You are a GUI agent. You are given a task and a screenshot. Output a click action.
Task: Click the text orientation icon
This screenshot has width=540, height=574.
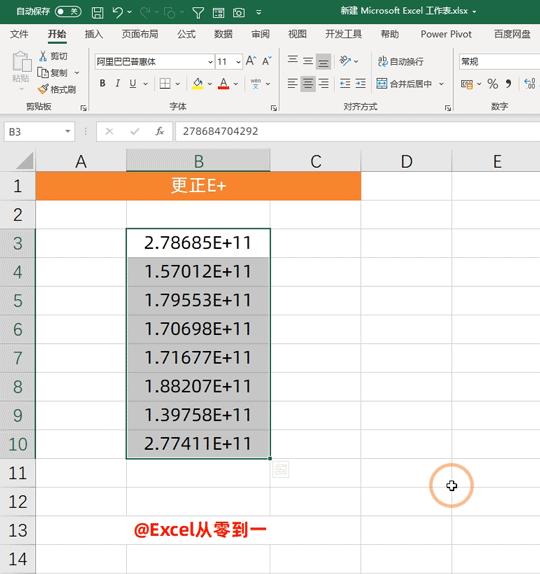tap(345, 61)
